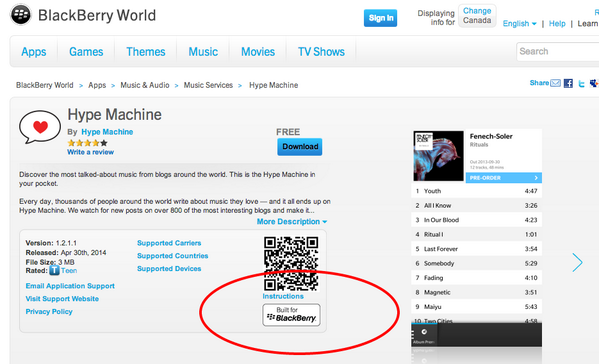Image resolution: width=599 pixels, height=364 pixels.
Task: Click the Built for BlackBerry badge
Action: click(291, 315)
